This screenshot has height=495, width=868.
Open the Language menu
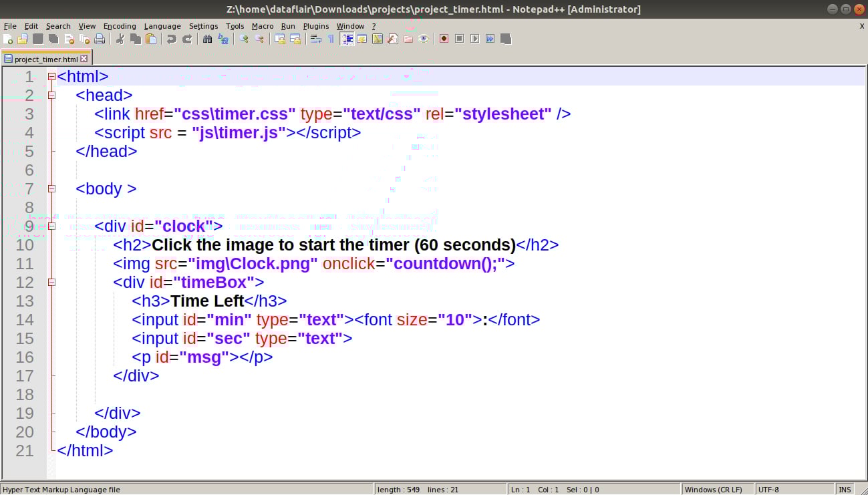pyautogui.click(x=162, y=26)
